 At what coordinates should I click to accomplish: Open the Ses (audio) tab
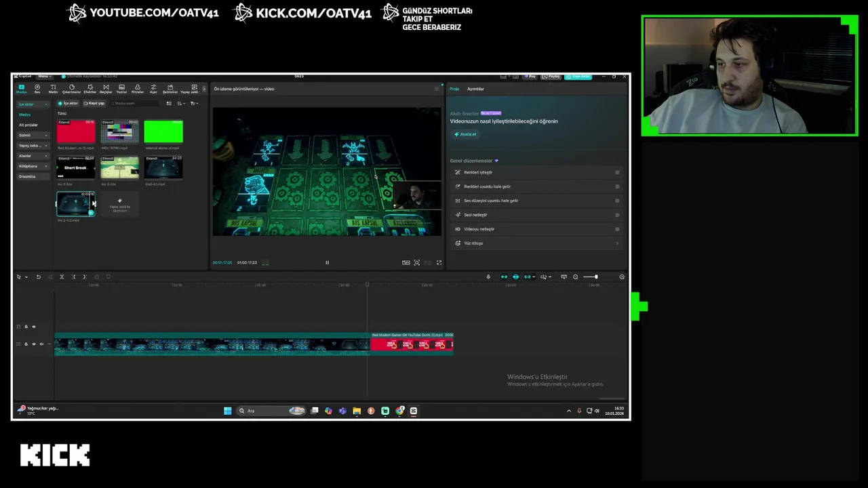(x=37, y=88)
